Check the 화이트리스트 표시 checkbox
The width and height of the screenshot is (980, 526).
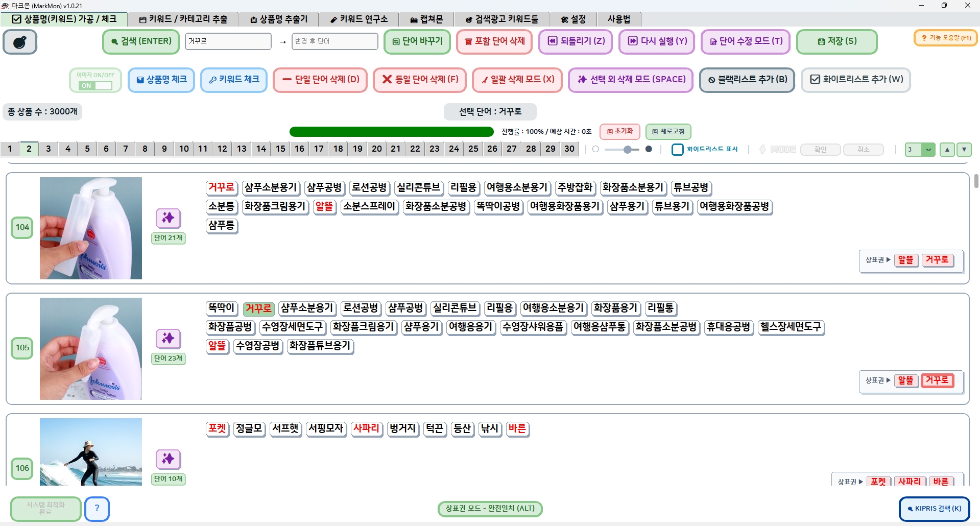coord(678,150)
